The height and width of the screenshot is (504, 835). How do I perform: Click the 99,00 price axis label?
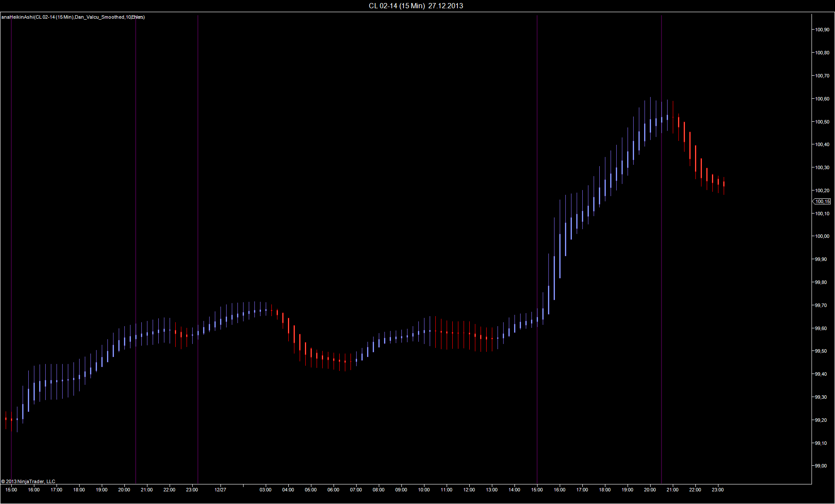tap(821, 466)
